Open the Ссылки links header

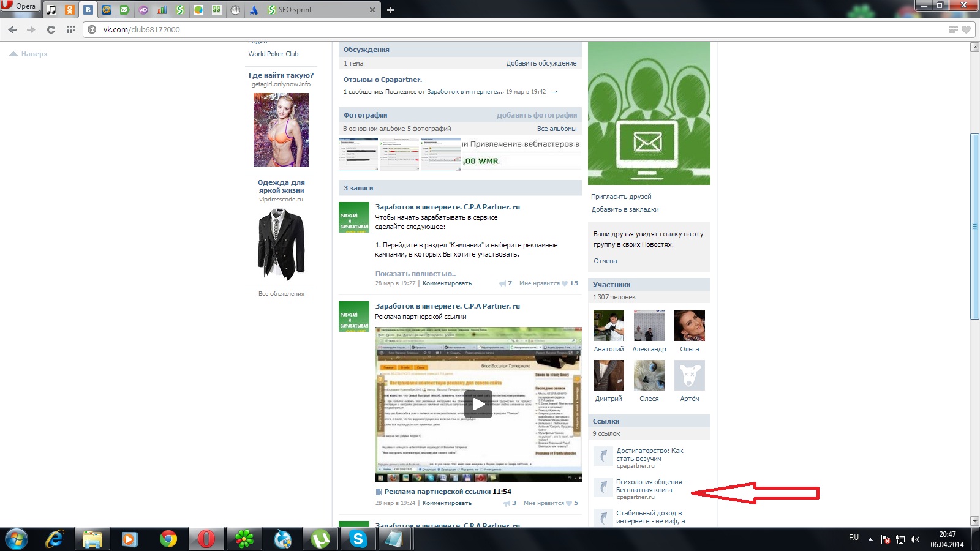click(649, 421)
